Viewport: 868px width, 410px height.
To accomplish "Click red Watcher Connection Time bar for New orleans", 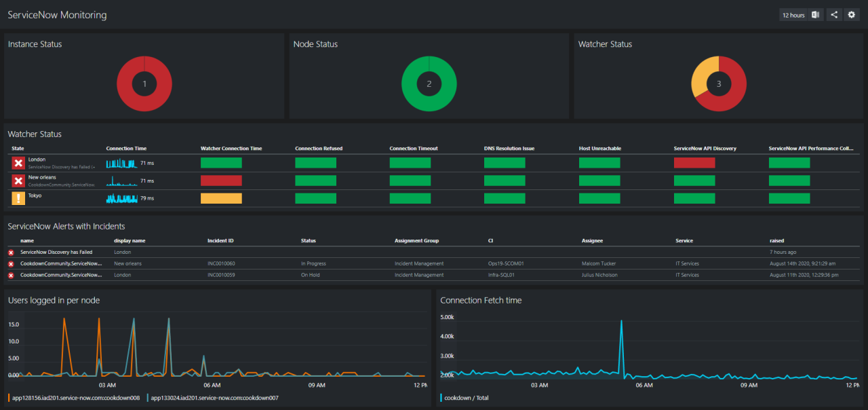I will 221,181.
